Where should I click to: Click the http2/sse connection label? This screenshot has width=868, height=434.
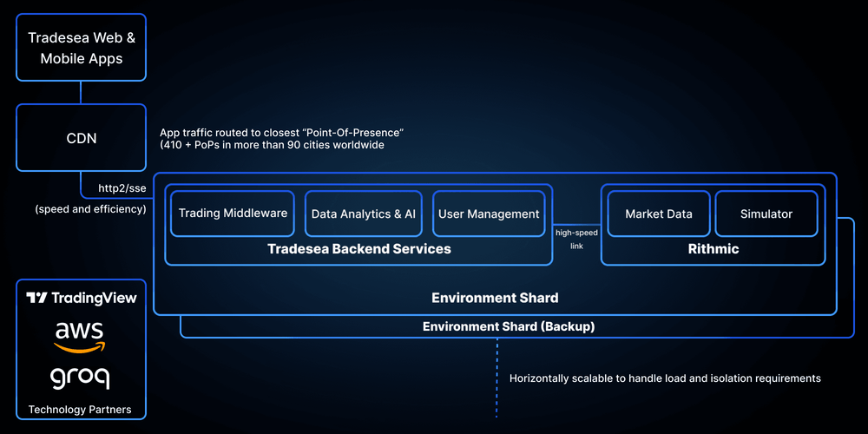click(x=121, y=187)
